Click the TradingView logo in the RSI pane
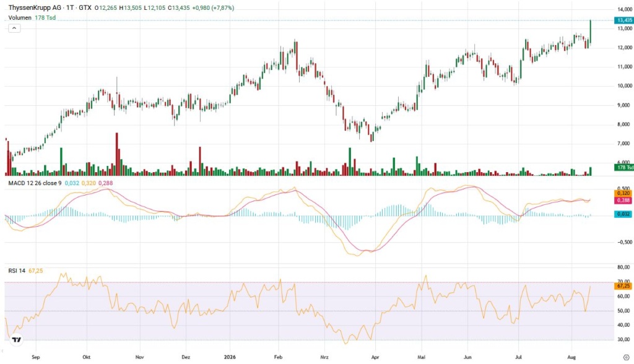Viewport: 634px width, 364px height. (x=17, y=340)
